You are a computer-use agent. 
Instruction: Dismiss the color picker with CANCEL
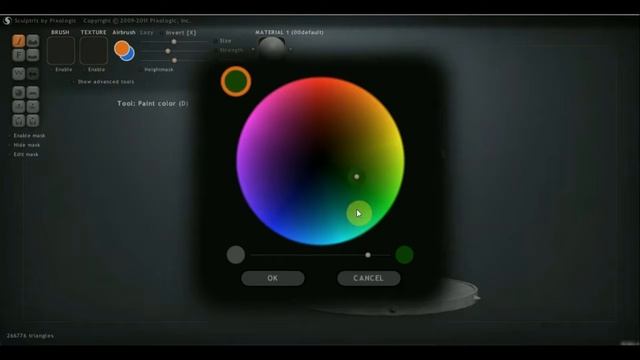pyautogui.click(x=369, y=278)
